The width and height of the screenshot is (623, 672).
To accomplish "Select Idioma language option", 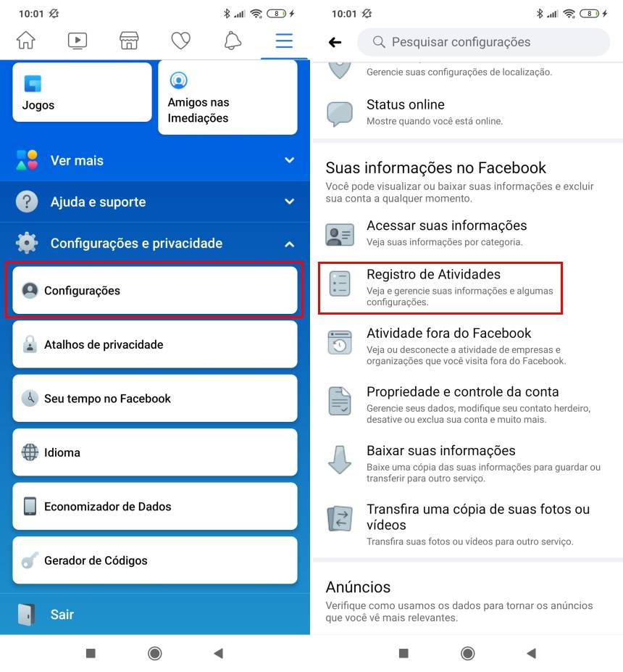I will [x=155, y=452].
